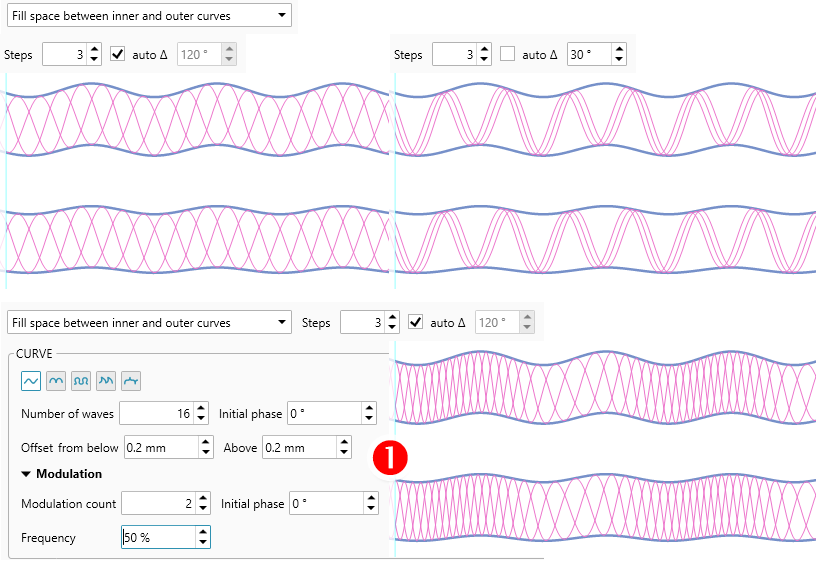Decrease the Offset from below value
This screenshot has width=816, height=562.
(206, 452)
